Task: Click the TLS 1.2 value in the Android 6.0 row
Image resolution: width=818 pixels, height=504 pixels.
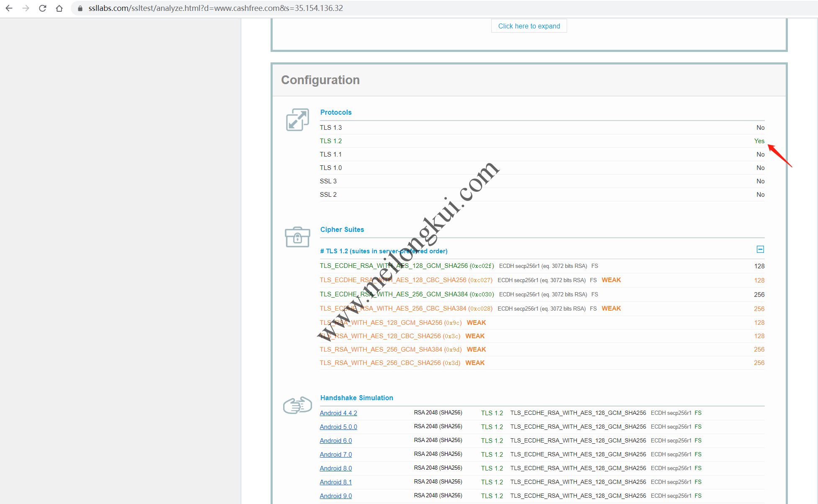Action: [492, 441]
